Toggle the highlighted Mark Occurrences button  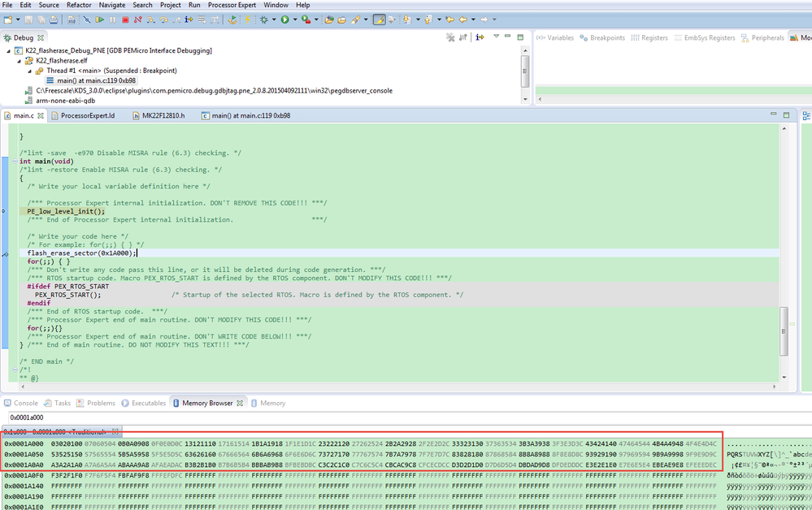(379, 19)
